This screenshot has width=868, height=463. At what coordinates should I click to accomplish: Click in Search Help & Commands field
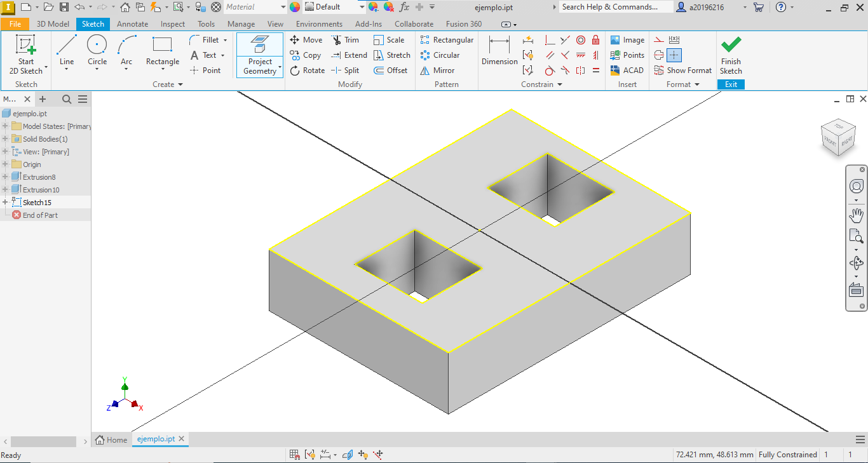(x=616, y=7)
